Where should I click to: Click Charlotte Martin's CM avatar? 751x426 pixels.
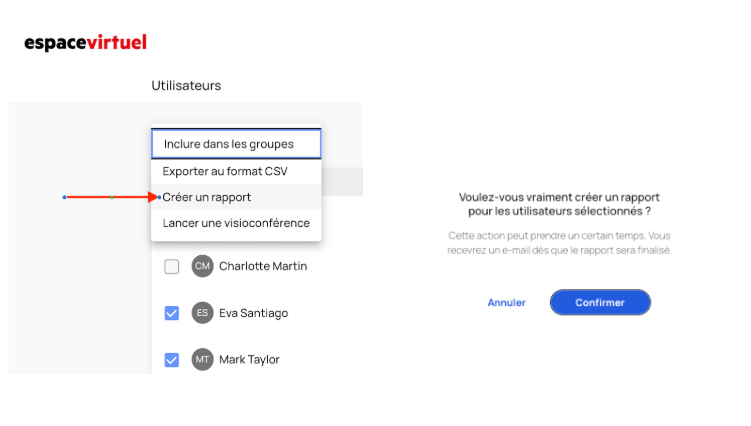pos(203,266)
